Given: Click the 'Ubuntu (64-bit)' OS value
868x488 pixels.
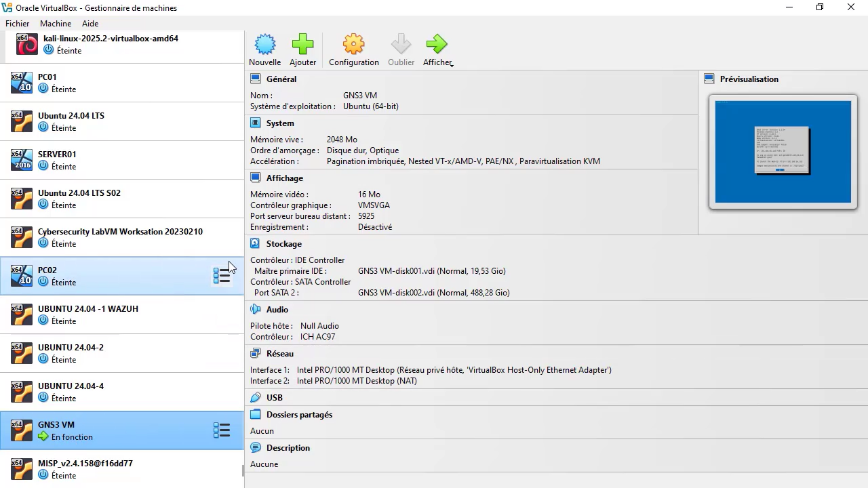Looking at the screenshot, I should (371, 106).
